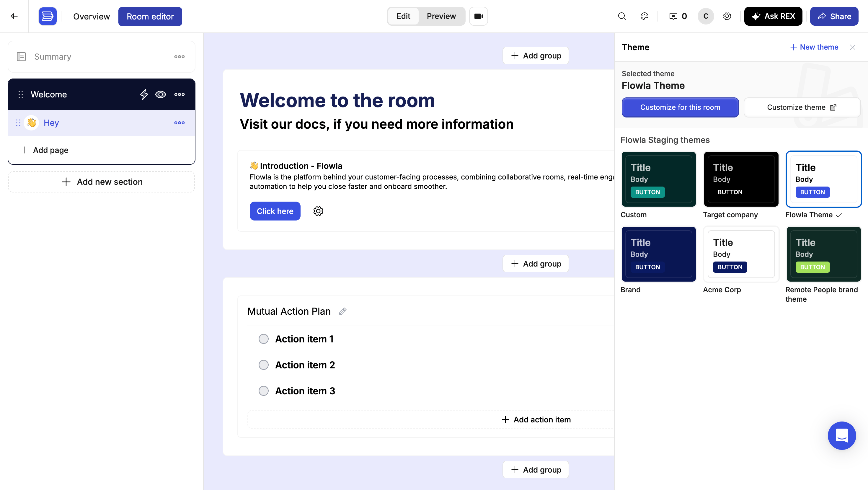Toggle Welcome section visibility eye
Viewport: 868px width, 490px height.
tap(160, 94)
